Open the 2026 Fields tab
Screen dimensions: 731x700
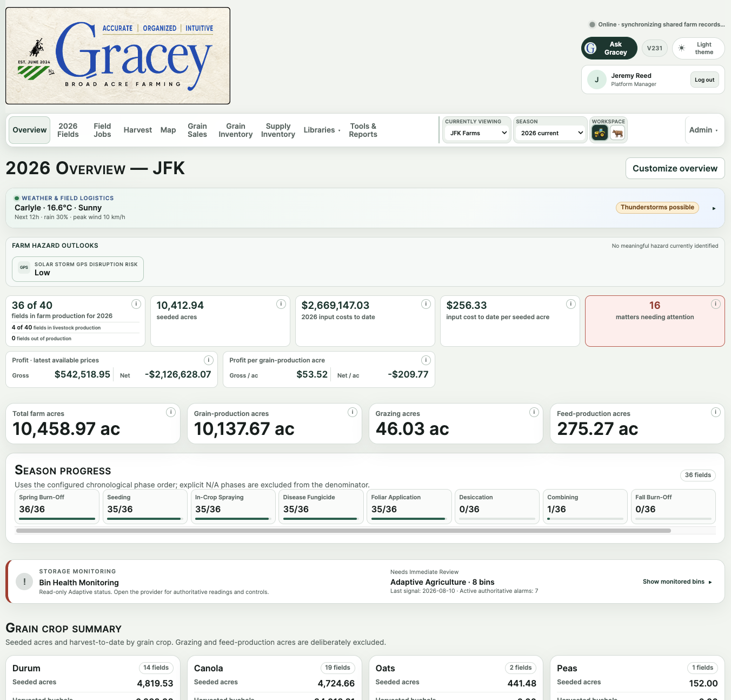click(68, 130)
